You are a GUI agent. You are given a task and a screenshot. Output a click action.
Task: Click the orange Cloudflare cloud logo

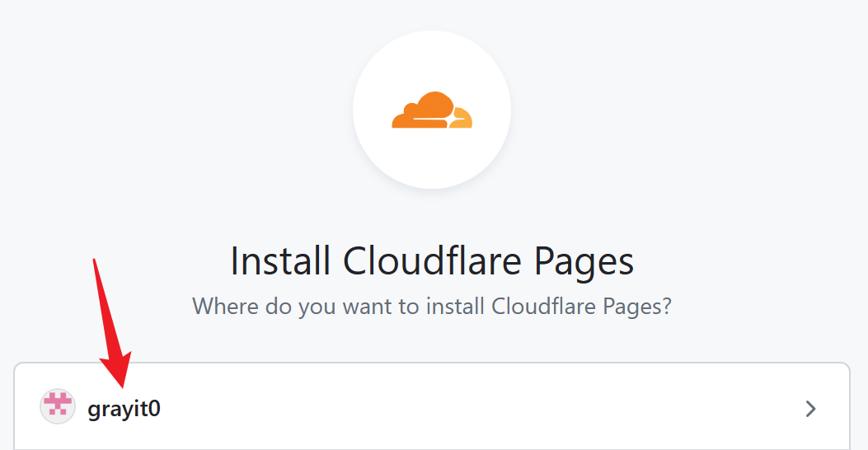(x=431, y=111)
